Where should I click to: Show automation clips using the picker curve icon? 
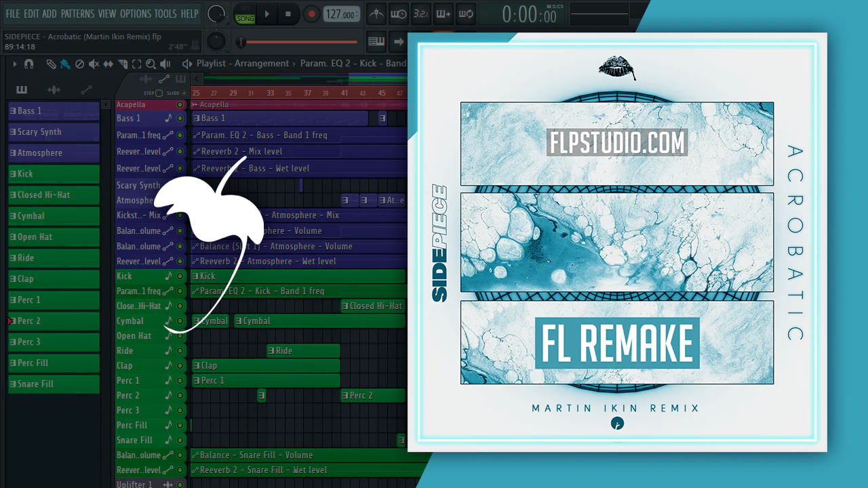pyautogui.click(x=86, y=89)
